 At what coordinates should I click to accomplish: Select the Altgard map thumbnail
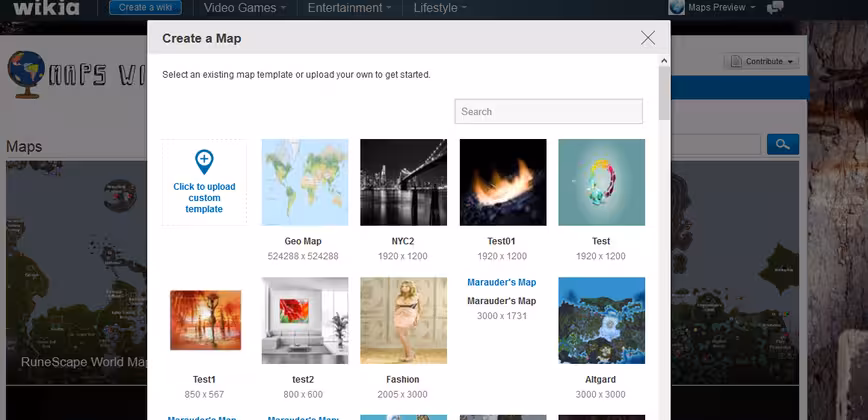point(602,320)
